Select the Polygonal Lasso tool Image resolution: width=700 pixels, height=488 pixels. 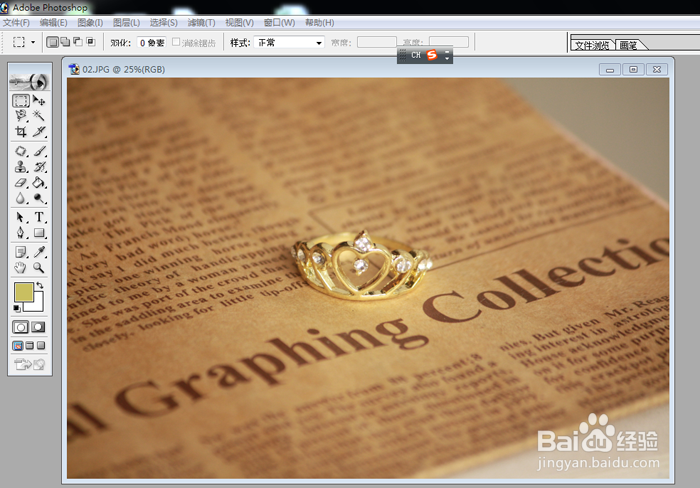point(21,116)
